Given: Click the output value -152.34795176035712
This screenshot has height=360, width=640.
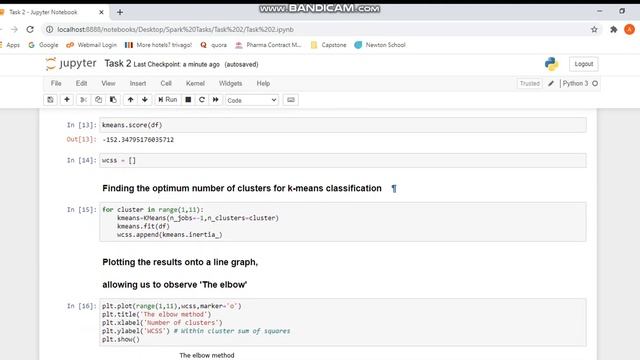Looking at the screenshot, I should (138, 140).
